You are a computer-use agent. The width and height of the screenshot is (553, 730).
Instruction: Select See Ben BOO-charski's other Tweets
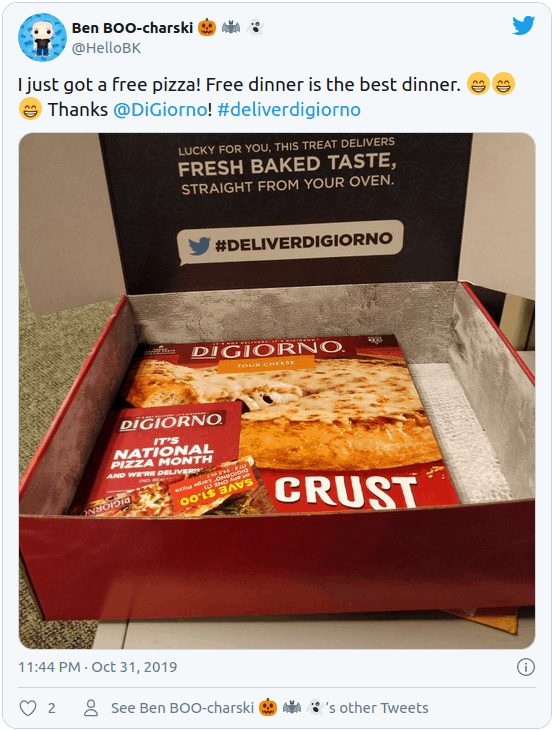click(x=270, y=708)
